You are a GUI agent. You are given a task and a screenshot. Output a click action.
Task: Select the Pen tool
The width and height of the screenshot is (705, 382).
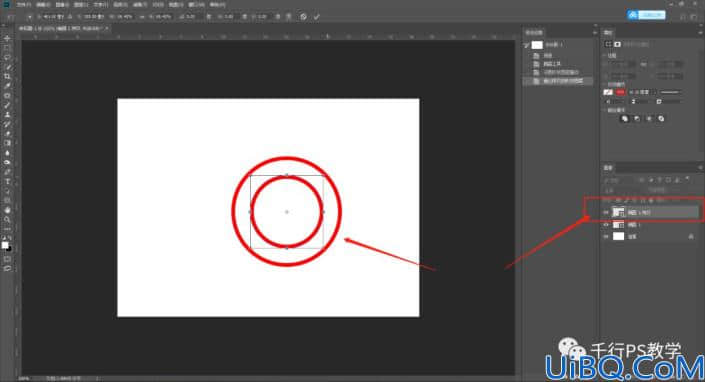point(7,172)
